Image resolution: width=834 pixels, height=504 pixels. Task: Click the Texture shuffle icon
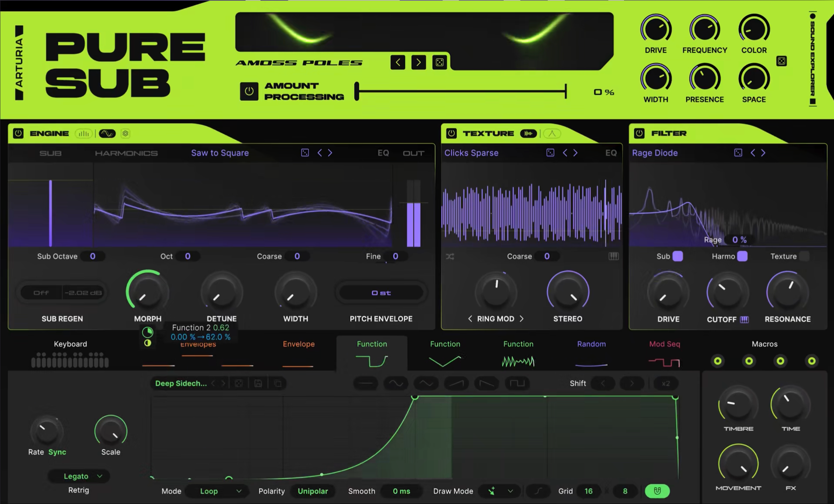pos(450,257)
